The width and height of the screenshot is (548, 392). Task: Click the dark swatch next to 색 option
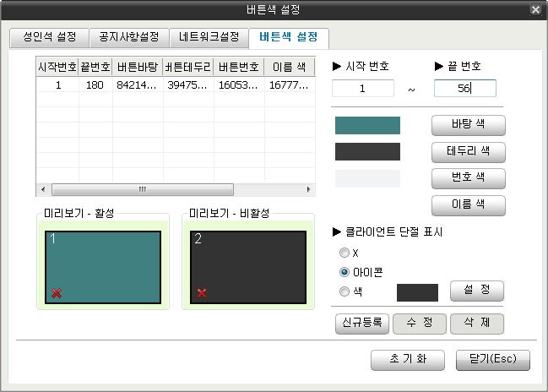click(x=417, y=292)
